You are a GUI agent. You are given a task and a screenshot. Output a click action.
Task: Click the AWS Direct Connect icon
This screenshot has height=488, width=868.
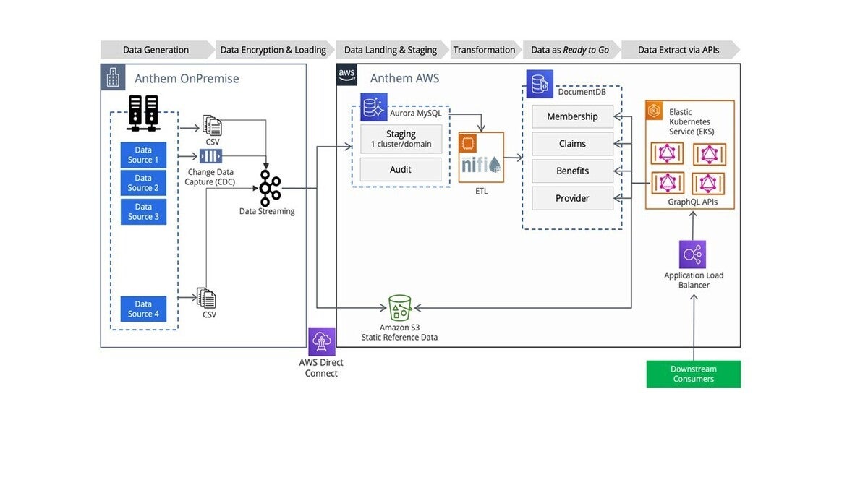coord(321,341)
